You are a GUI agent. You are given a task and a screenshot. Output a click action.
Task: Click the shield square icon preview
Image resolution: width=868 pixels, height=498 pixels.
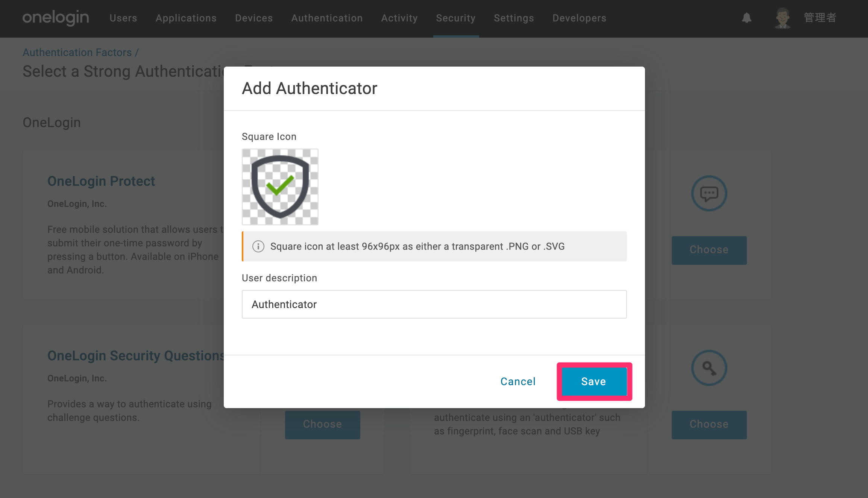click(x=280, y=187)
